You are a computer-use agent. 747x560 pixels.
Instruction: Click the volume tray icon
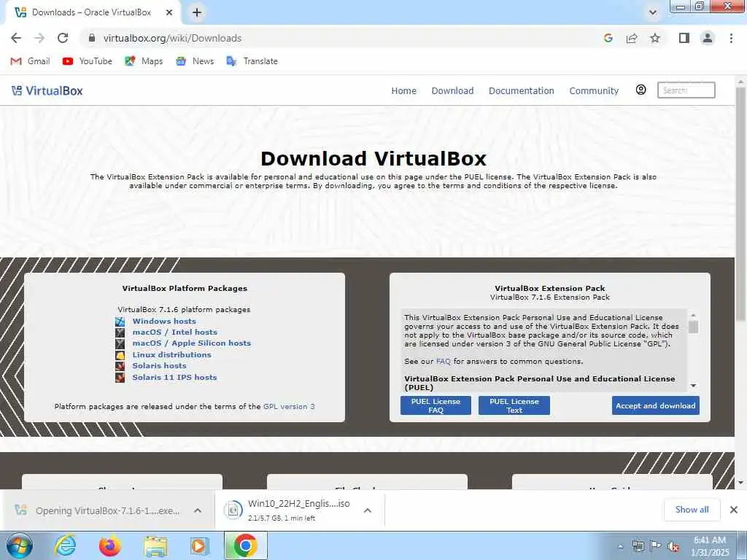point(673,547)
